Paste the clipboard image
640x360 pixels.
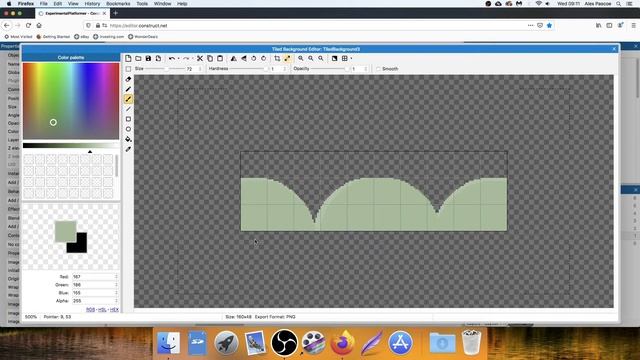pos(220,58)
